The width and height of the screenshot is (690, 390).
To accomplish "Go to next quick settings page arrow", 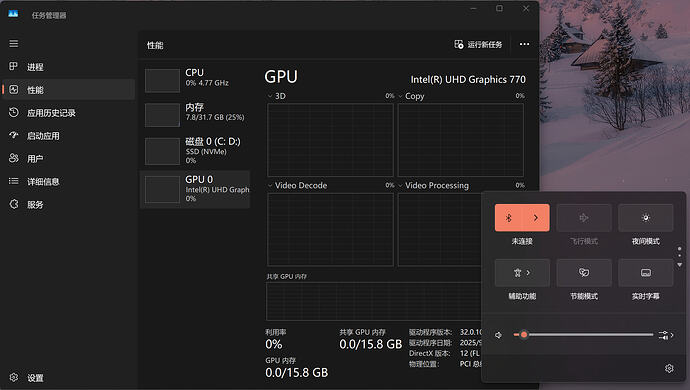I will point(679,265).
